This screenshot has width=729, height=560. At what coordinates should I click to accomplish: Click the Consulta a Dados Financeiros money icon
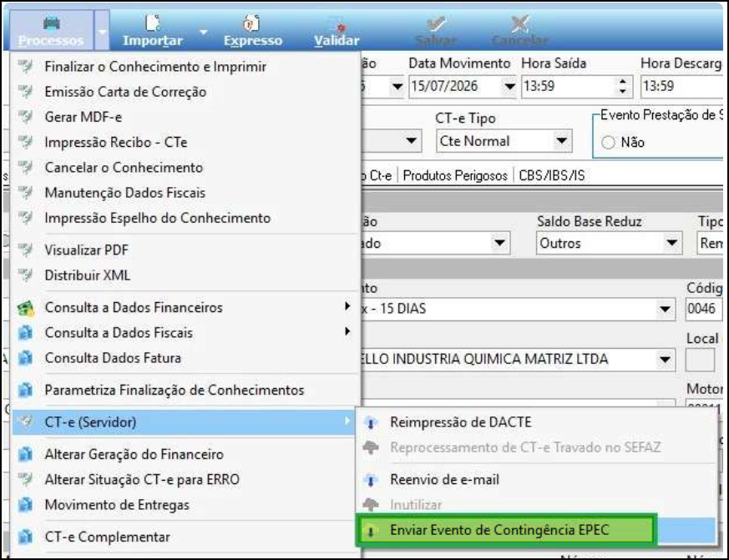26,308
